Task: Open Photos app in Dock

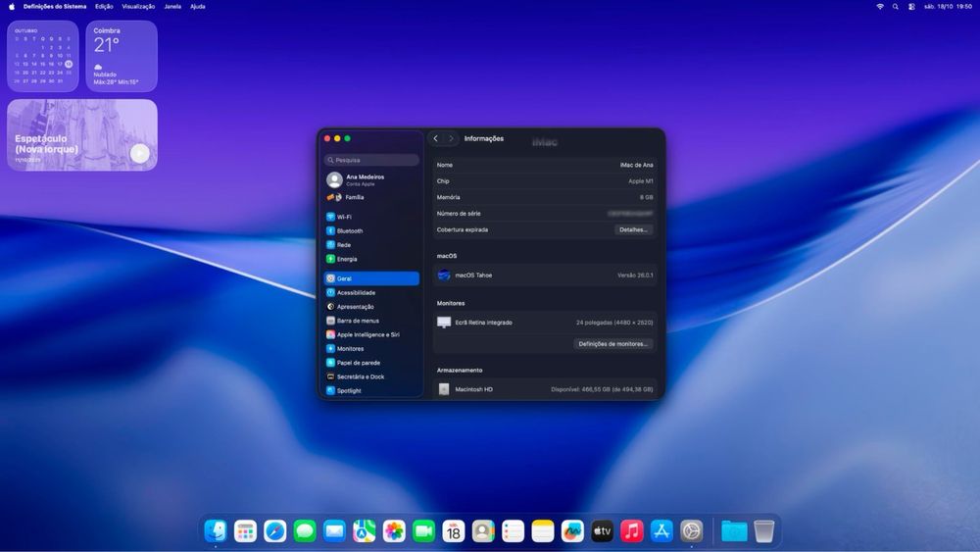Action: (394, 530)
